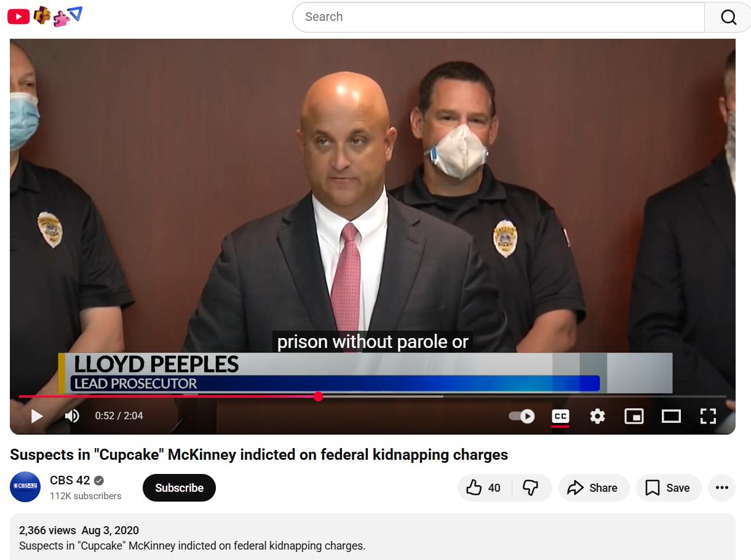Click the CBS 42 channel name
Screen dimensions: 751x560
pyautogui.click(x=70, y=481)
